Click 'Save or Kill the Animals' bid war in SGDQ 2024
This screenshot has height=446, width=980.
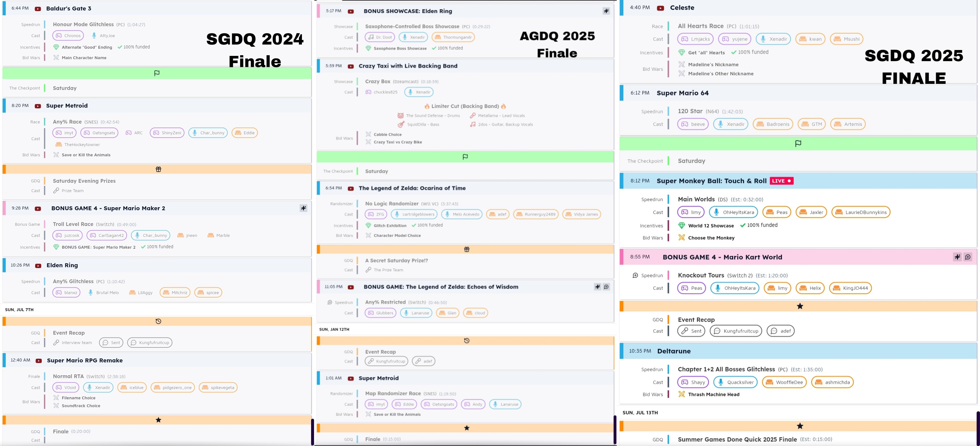click(86, 155)
